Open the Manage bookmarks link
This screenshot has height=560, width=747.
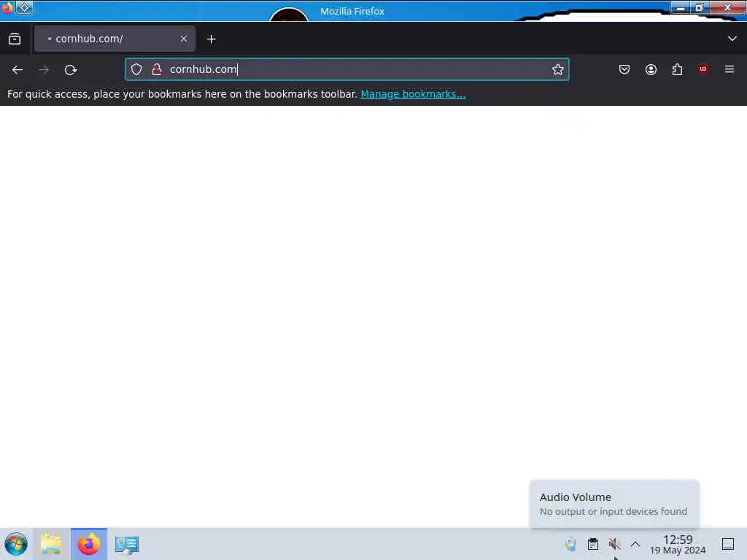click(x=413, y=94)
